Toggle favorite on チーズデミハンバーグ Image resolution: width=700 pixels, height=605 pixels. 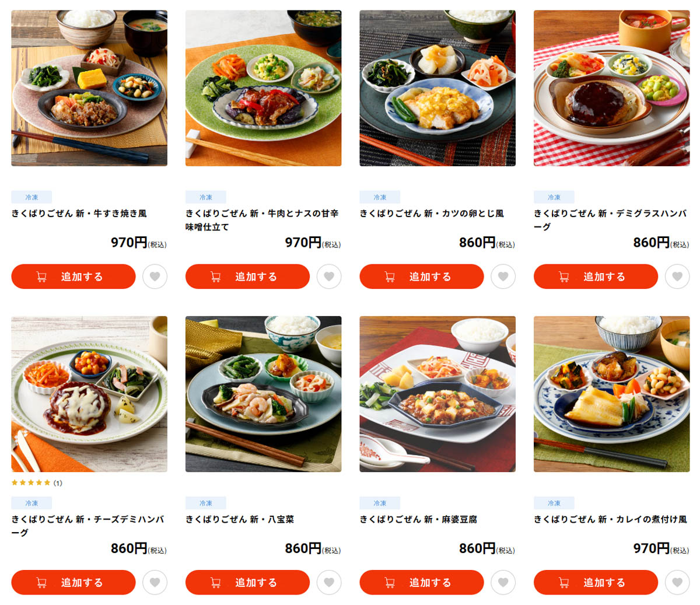155,582
